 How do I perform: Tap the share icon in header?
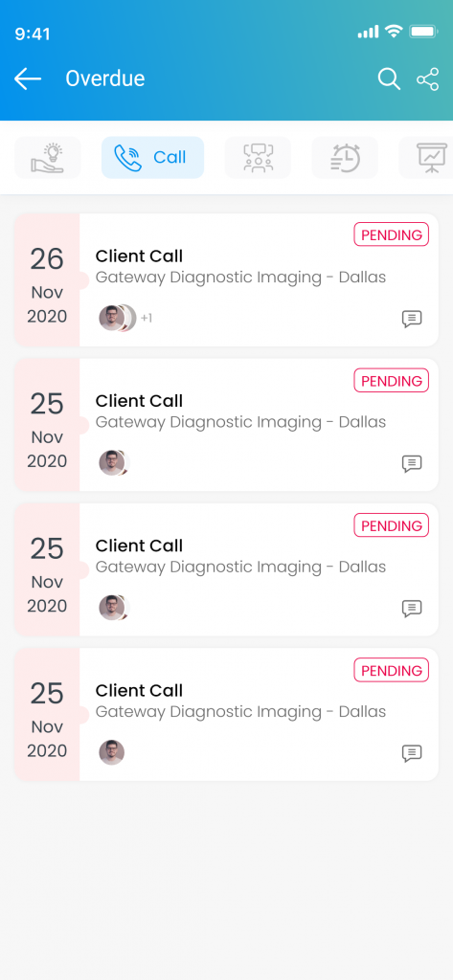tap(428, 79)
